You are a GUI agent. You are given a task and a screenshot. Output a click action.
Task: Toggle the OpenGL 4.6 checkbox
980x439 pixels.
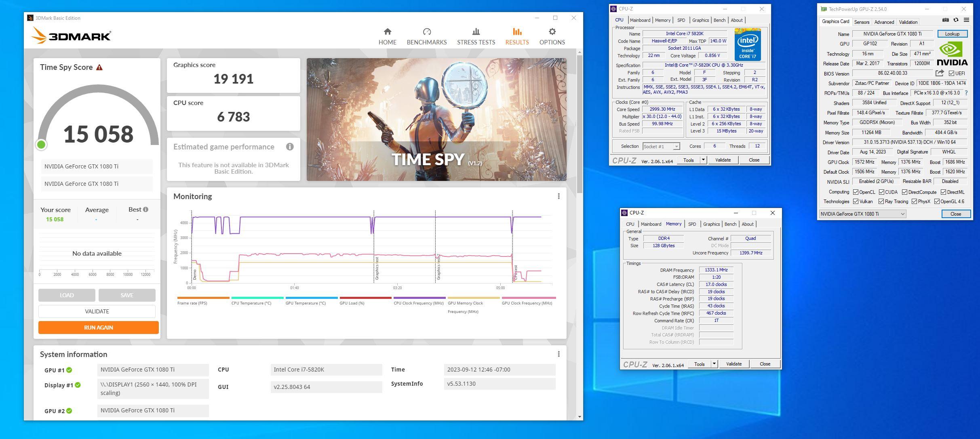(937, 202)
